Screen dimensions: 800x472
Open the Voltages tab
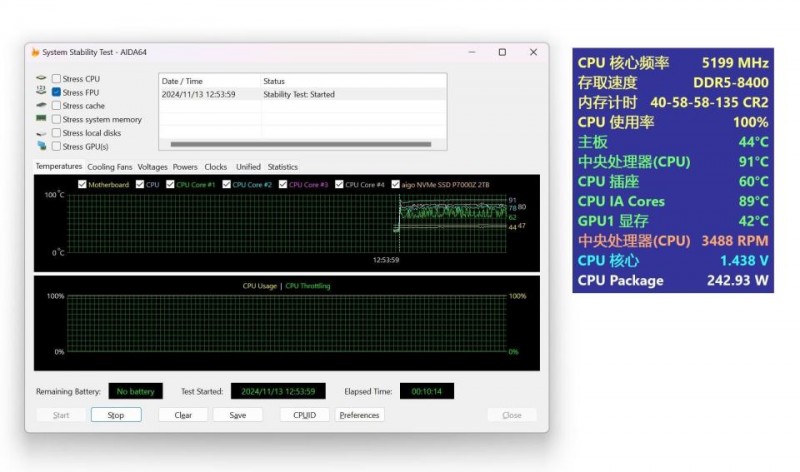[x=152, y=167]
